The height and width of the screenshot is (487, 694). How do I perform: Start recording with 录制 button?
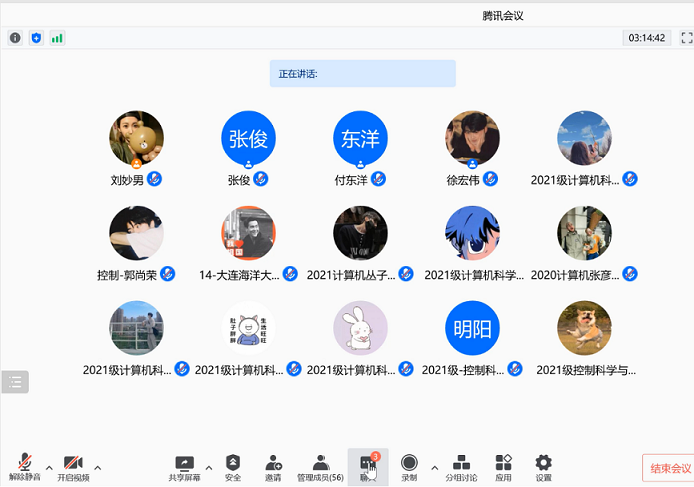point(409,466)
